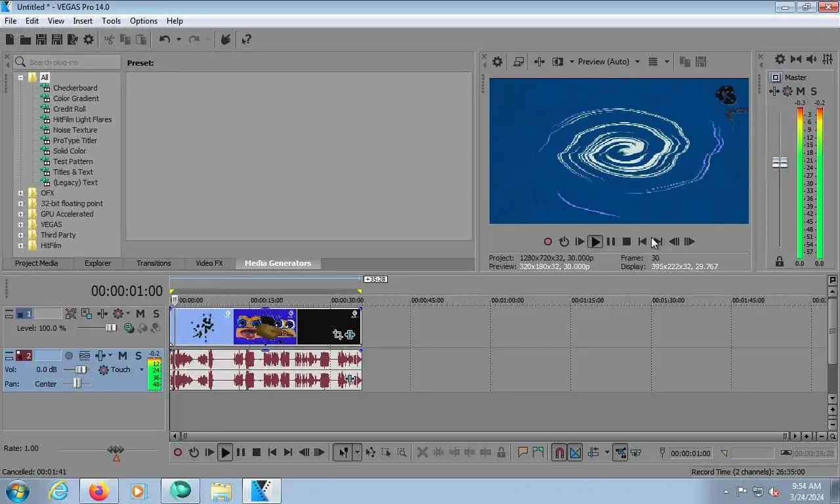Arm audio track 2 for record

point(68,356)
